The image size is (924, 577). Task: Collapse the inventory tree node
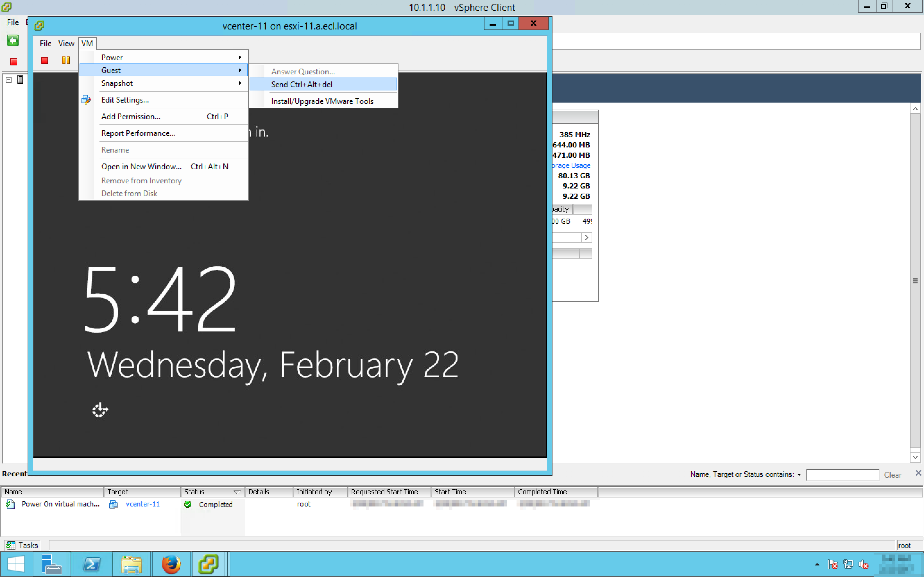point(9,80)
